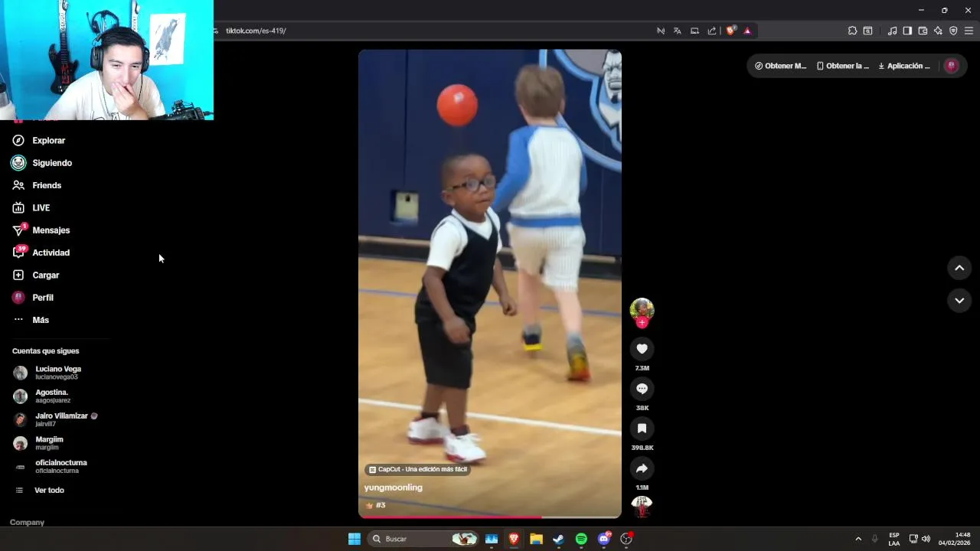Expand the Más options menu
This screenshot has height=551, width=980.
[x=41, y=320]
